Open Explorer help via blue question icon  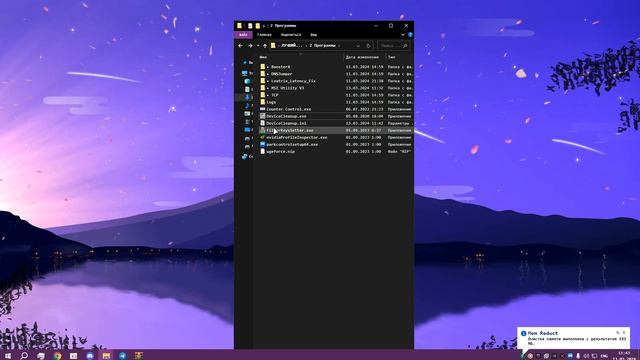coord(410,35)
